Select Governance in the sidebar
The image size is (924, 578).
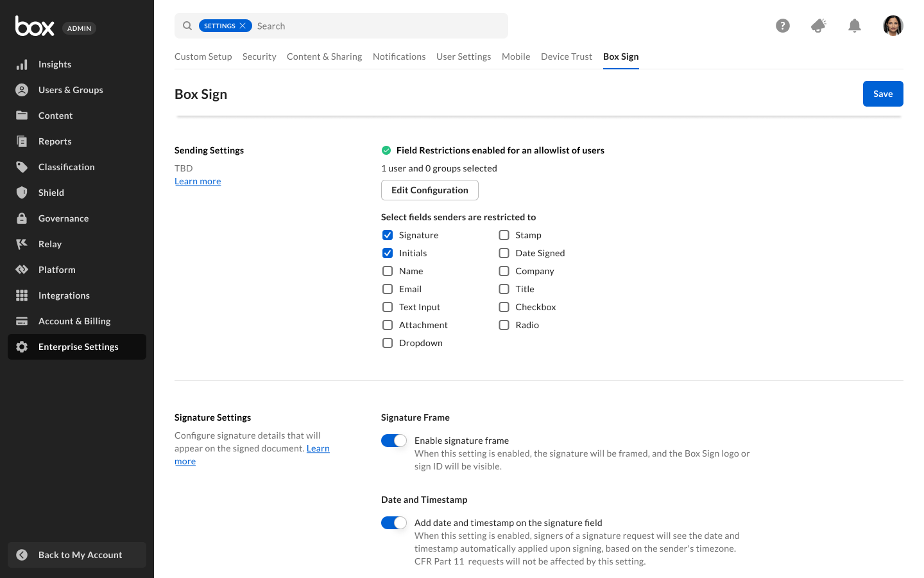pyautogui.click(x=63, y=218)
